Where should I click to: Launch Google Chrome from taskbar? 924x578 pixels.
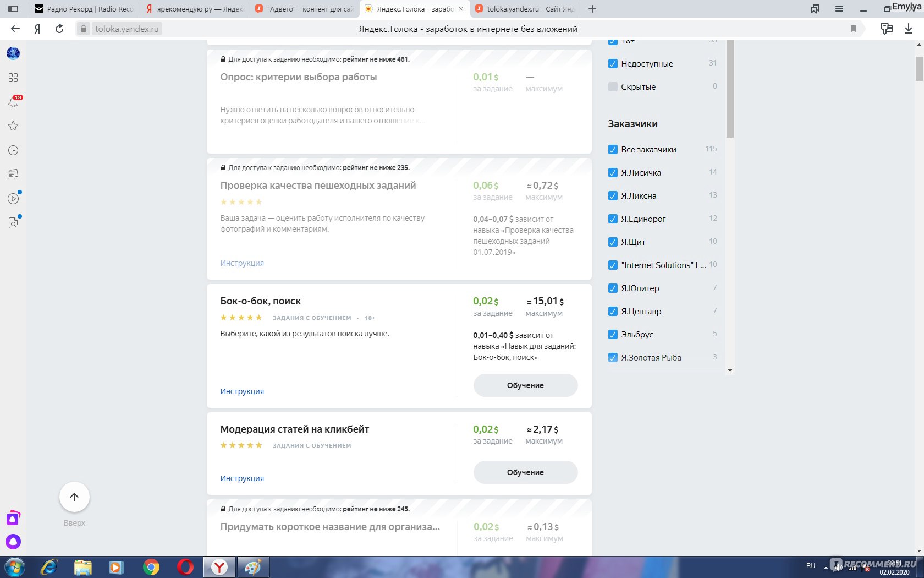tap(151, 567)
